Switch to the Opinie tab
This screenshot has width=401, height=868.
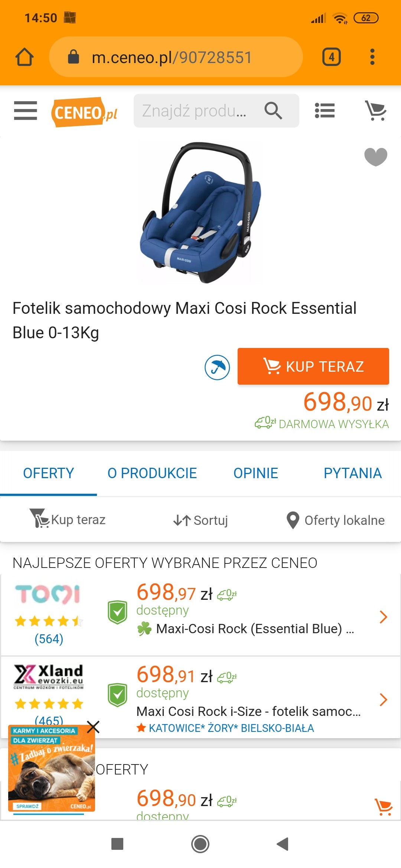(255, 473)
